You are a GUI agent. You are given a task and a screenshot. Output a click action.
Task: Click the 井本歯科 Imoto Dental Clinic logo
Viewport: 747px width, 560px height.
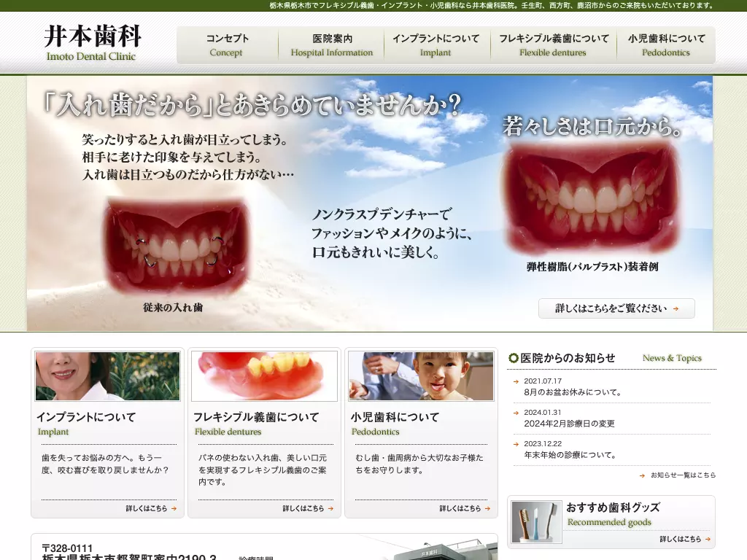coord(93,43)
